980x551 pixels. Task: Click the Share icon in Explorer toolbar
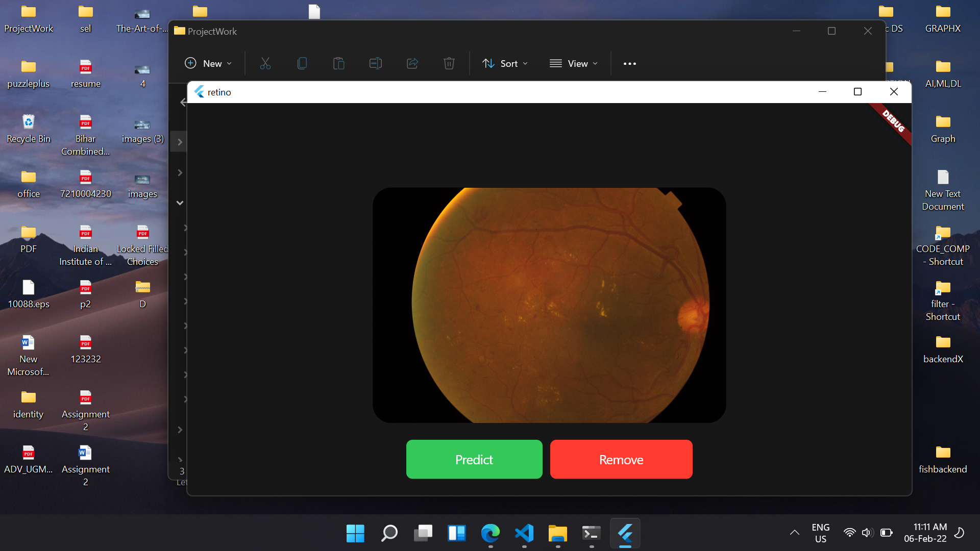pyautogui.click(x=412, y=63)
